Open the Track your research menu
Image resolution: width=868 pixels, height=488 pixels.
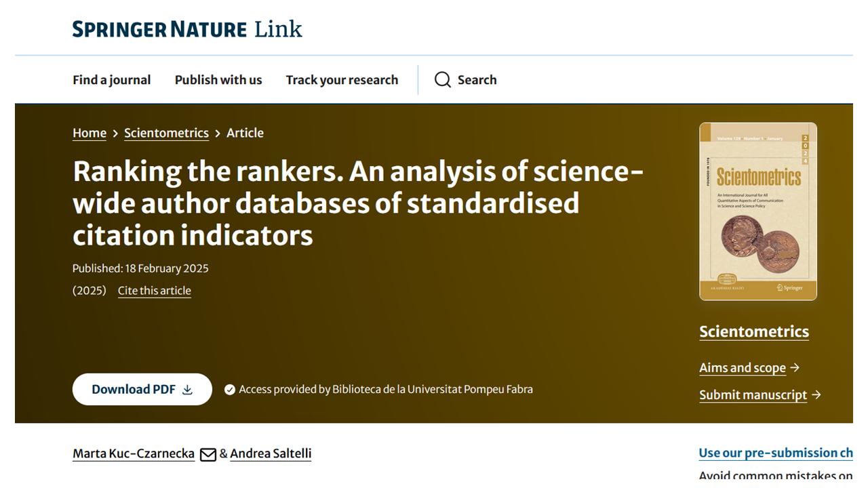[x=342, y=80]
